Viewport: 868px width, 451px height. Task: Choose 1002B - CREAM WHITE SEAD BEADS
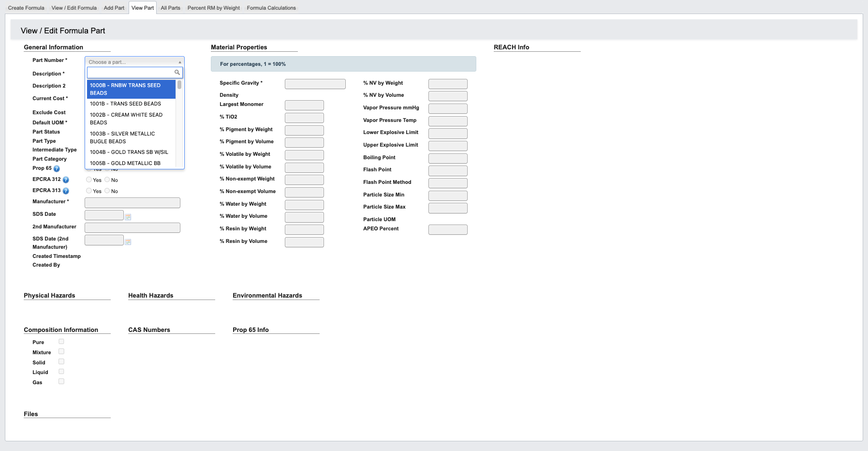(x=131, y=119)
